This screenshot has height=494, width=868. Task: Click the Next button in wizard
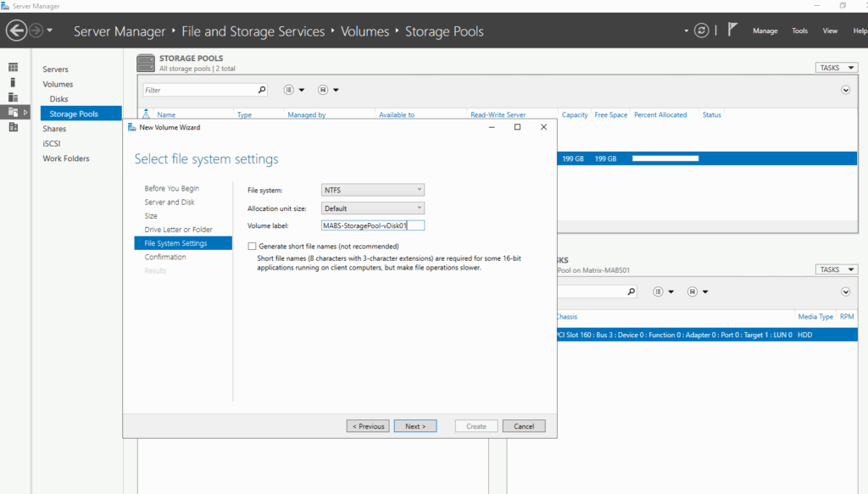coord(415,426)
